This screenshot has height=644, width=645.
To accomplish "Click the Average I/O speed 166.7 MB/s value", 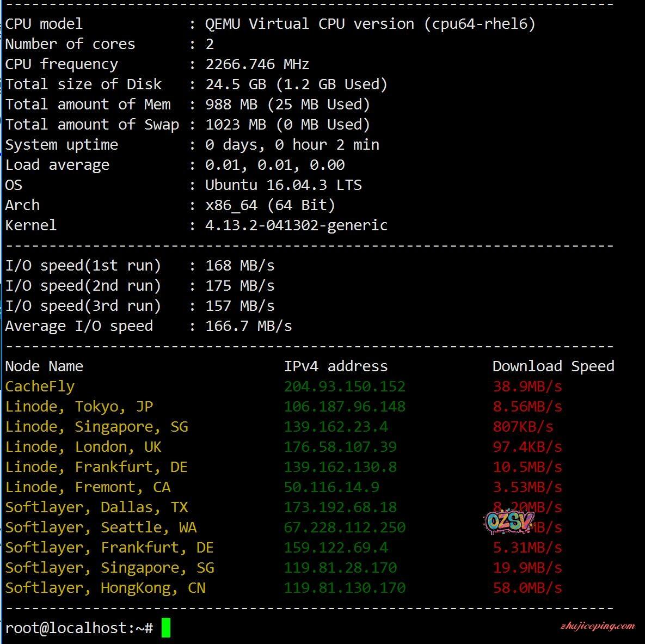I will [x=248, y=326].
